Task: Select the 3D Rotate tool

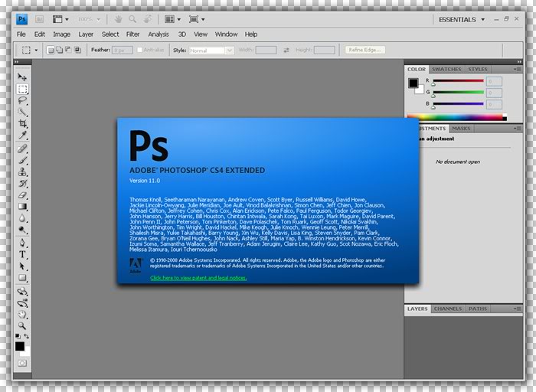Action: point(22,292)
